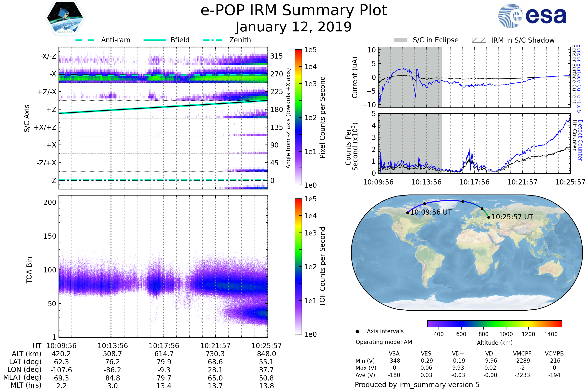
Task: Click the Axis intervals black dot legend
Action: click(357, 331)
